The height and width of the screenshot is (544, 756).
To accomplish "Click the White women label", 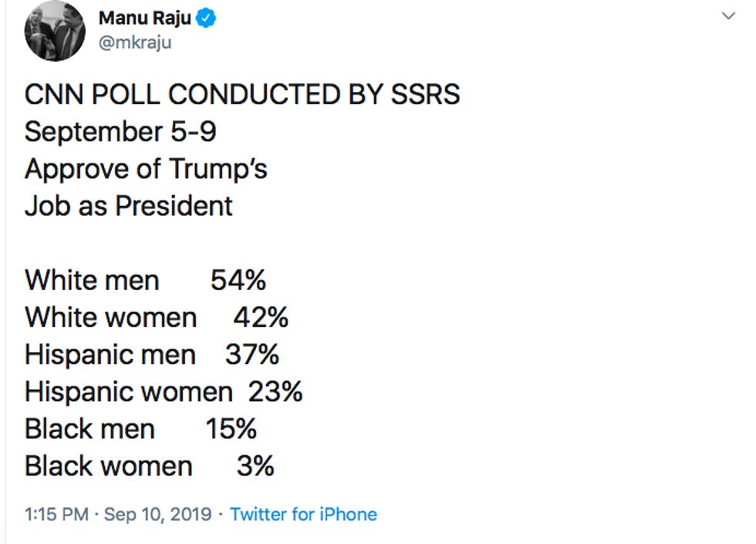I will point(111,317).
